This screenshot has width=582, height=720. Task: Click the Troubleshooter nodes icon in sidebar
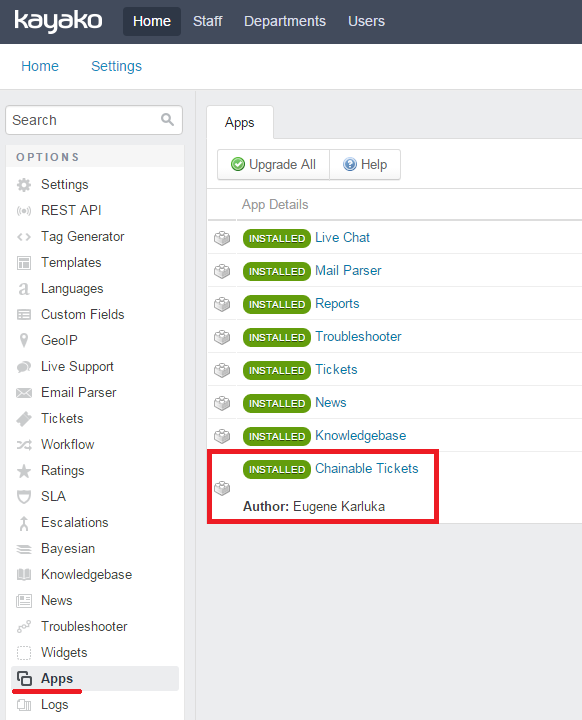24,626
